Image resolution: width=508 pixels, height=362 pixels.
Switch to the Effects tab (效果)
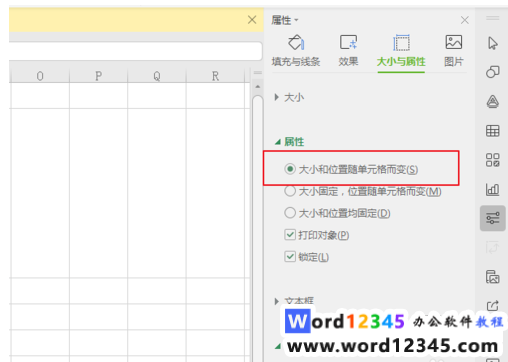coord(348,50)
